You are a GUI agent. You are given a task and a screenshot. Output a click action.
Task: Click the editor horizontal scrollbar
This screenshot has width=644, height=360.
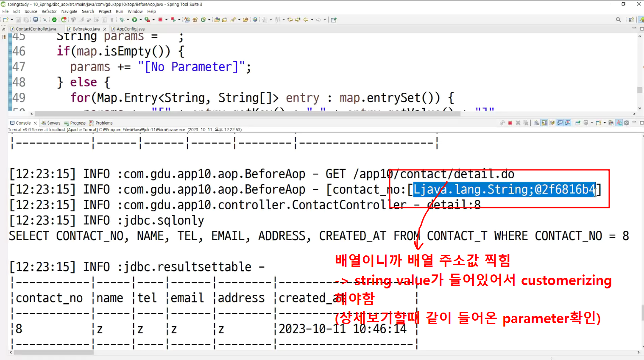click(247, 114)
